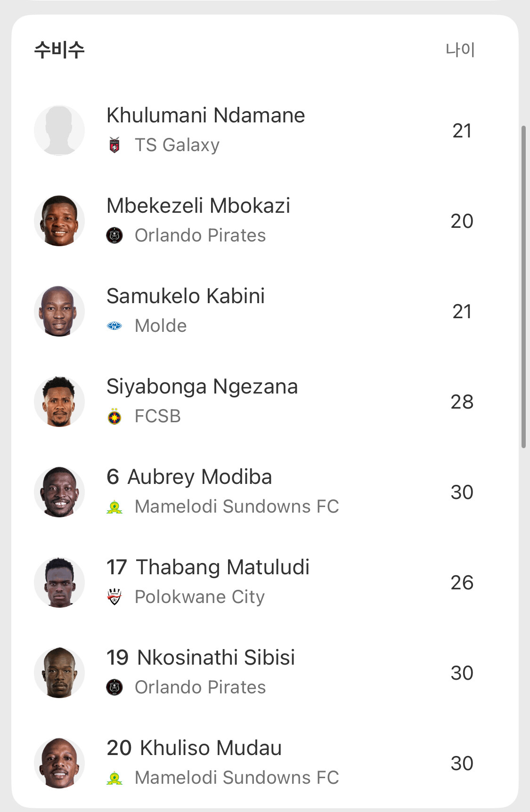Click the Mamelodi Sundowns crest under Aubrey Modiba
The width and height of the screenshot is (530, 812).
click(114, 507)
